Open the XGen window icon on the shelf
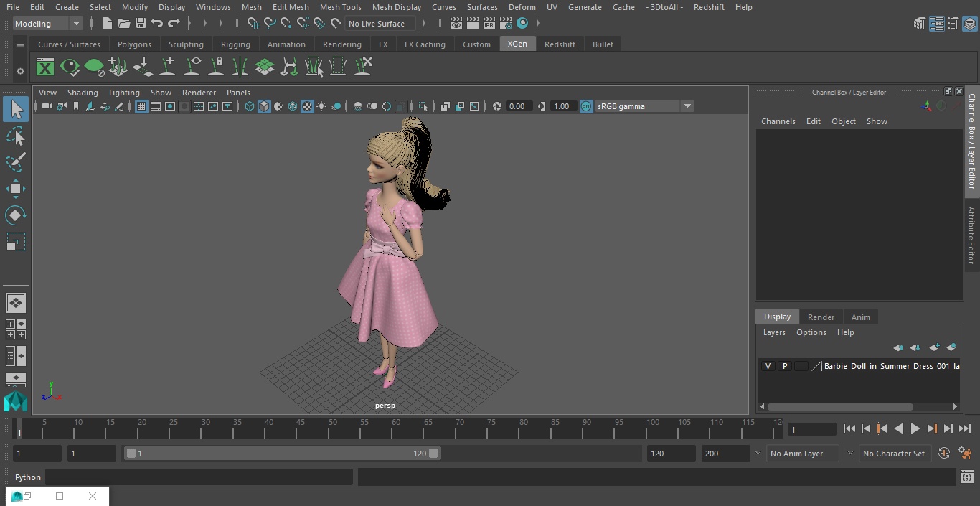Image resolution: width=980 pixels, height=506 pixels. (x=45, y=67)
